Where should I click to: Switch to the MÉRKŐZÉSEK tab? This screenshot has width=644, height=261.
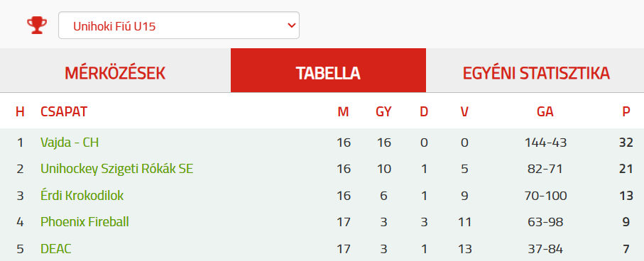coord(115,73)
